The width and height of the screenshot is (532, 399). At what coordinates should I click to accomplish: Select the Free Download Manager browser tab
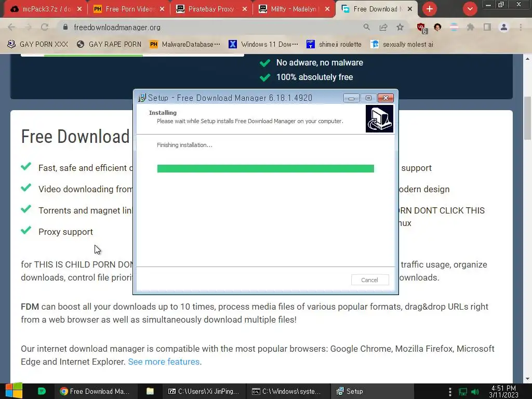click(376, 9)
